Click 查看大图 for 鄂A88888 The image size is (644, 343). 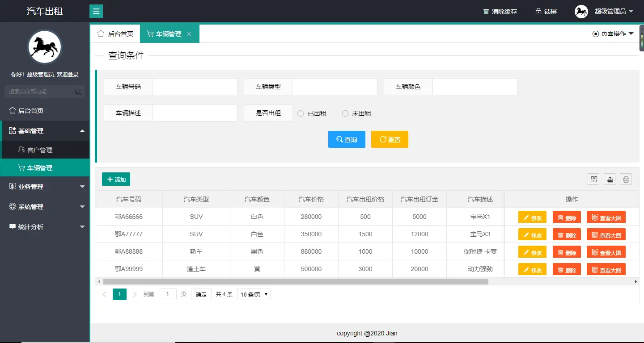pos(606,252)
